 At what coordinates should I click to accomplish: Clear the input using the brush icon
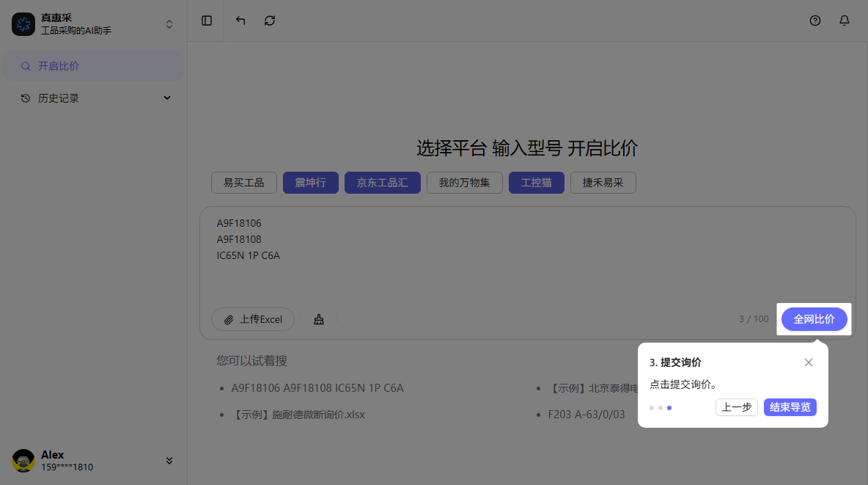click(x=318, y=319)
